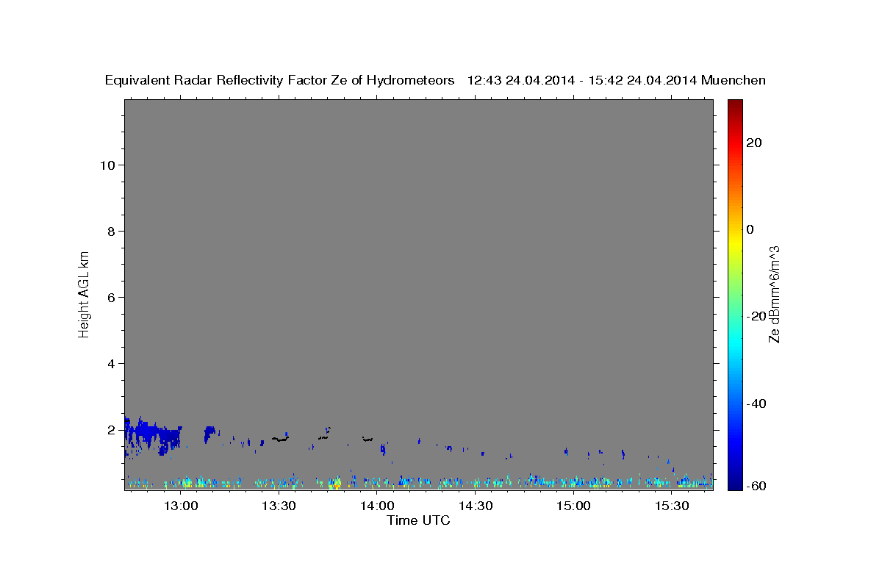This screenshot has height=588, width=882.
Task: Click the colorbar label '-40'
Action: click(756, 404)
